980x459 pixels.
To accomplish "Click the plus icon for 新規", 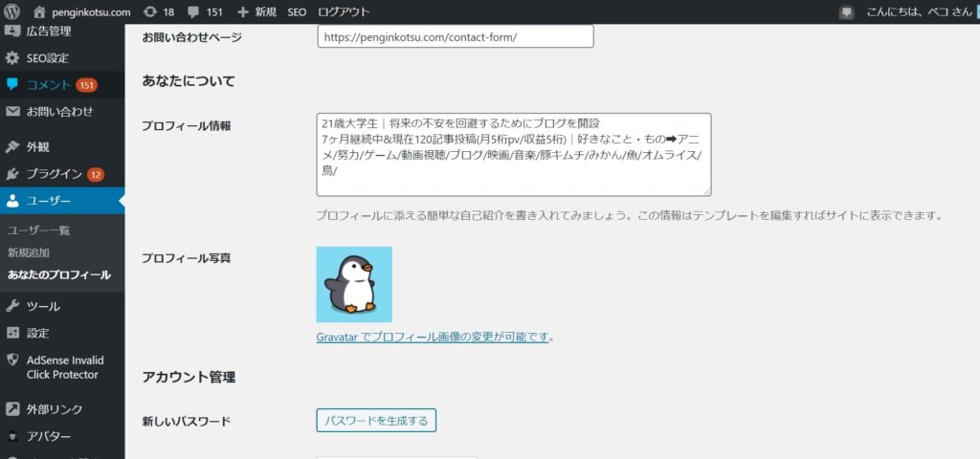I will (x=243, y=11).
